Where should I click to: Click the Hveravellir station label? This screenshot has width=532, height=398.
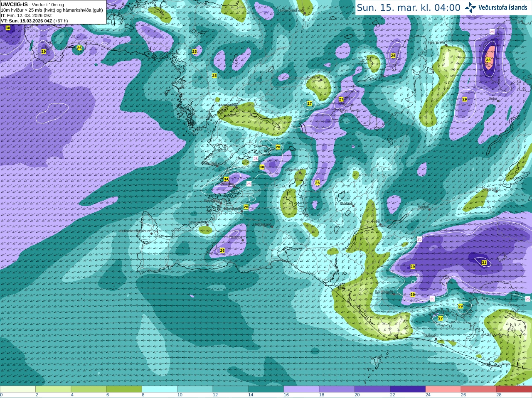click(436, 42)
